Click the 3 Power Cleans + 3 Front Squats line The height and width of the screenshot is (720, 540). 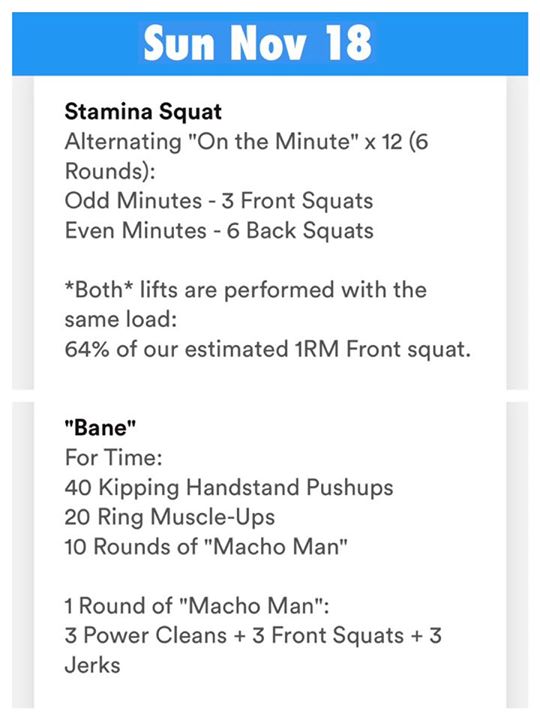pyautogui.click(x=253, y=636)
